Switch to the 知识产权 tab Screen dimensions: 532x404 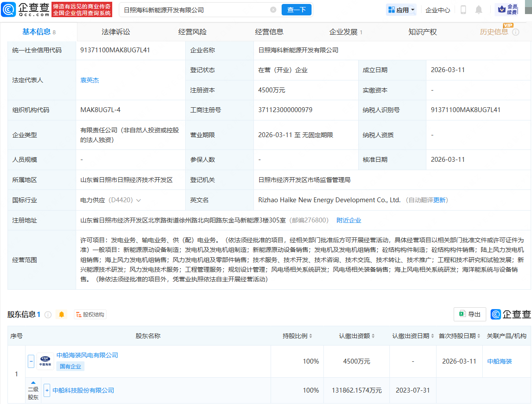(422, 32)
